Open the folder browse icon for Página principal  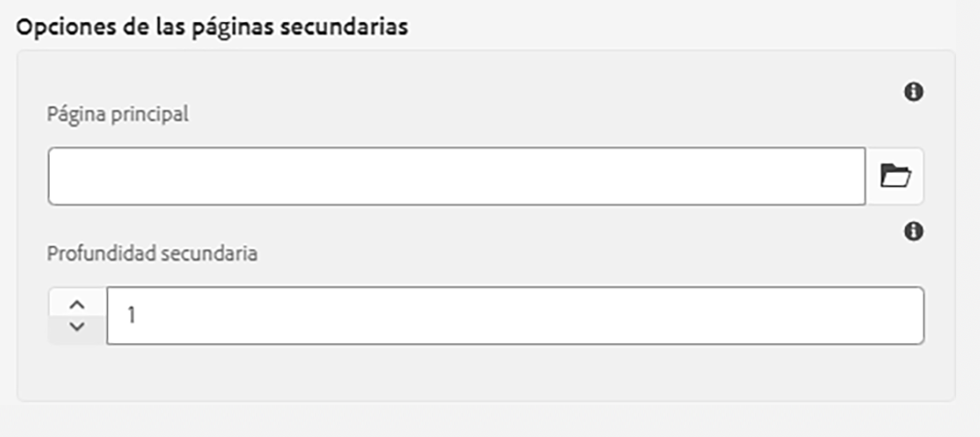(895, 176)
